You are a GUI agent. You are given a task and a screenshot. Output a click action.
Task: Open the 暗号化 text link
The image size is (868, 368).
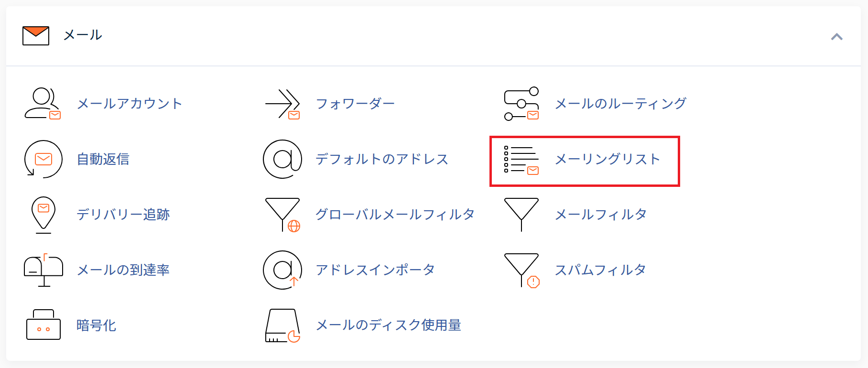[97, 325]
